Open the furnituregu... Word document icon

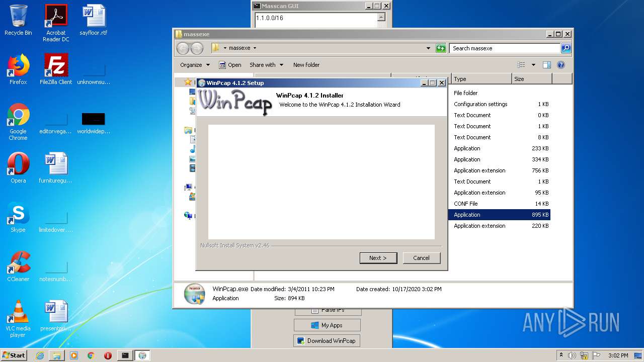point(56,168)
